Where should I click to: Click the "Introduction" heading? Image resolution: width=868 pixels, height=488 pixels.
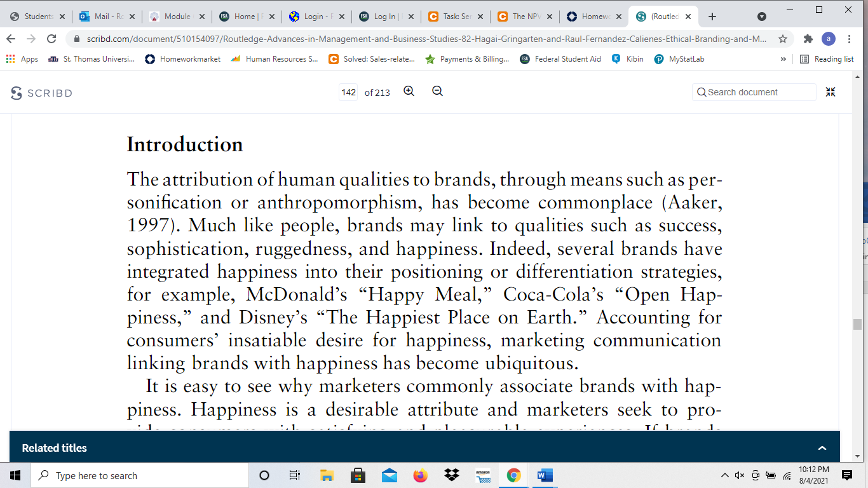[185, 145]
